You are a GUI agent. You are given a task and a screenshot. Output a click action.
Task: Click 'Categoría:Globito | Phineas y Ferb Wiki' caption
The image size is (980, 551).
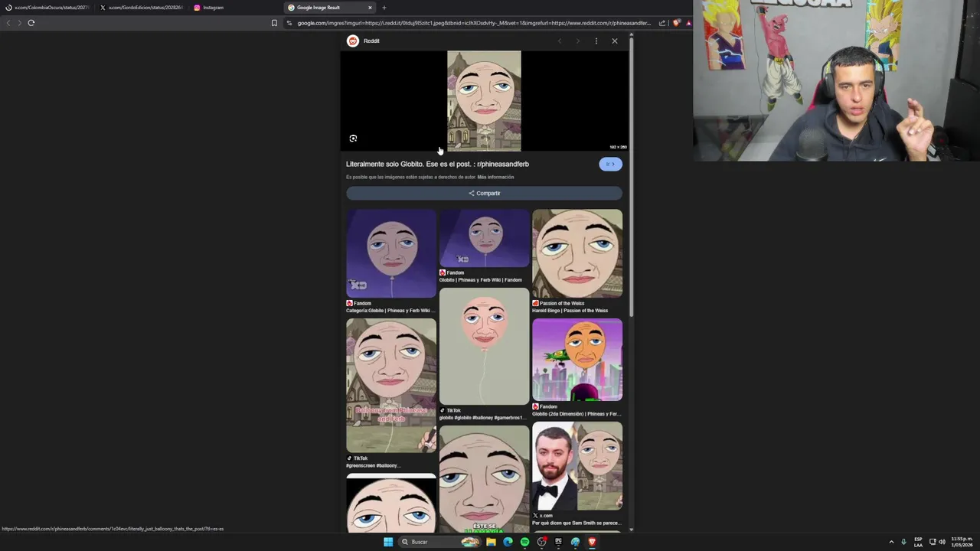tap(390, 311)
